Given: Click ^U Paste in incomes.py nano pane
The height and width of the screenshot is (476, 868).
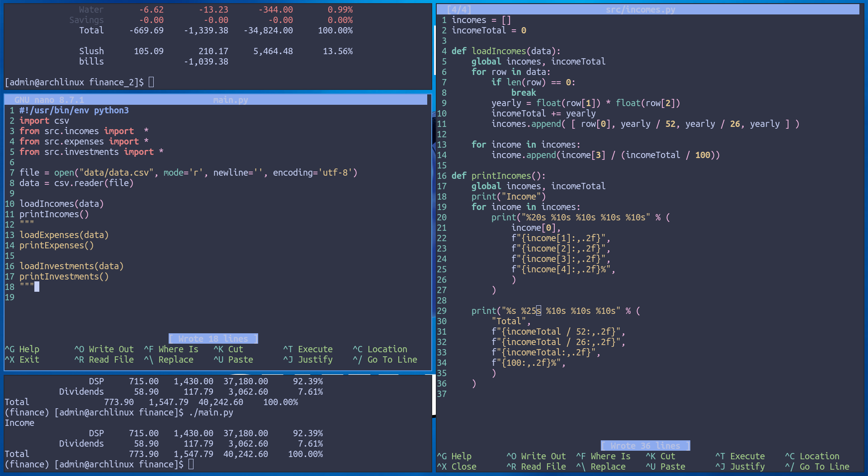Looking at the screenshot, I should (665, 467).
